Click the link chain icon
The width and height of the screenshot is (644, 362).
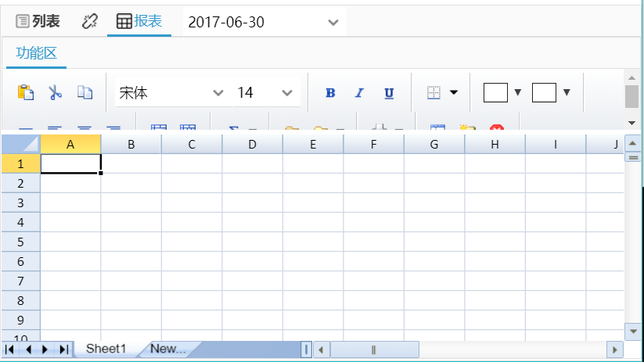pos(90,21)
